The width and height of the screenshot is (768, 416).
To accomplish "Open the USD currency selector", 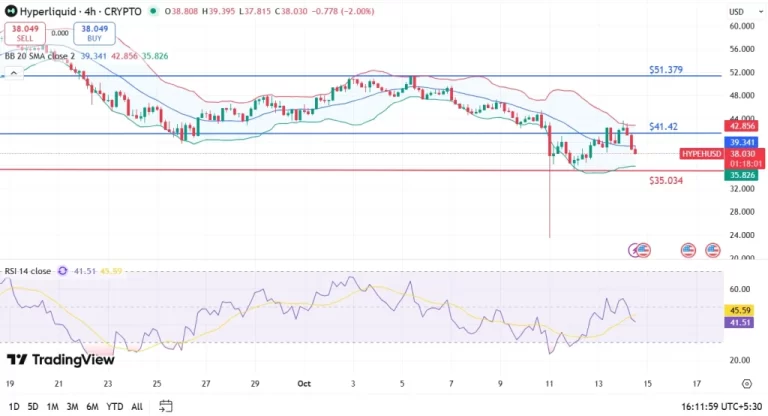I will pos(737,11).
